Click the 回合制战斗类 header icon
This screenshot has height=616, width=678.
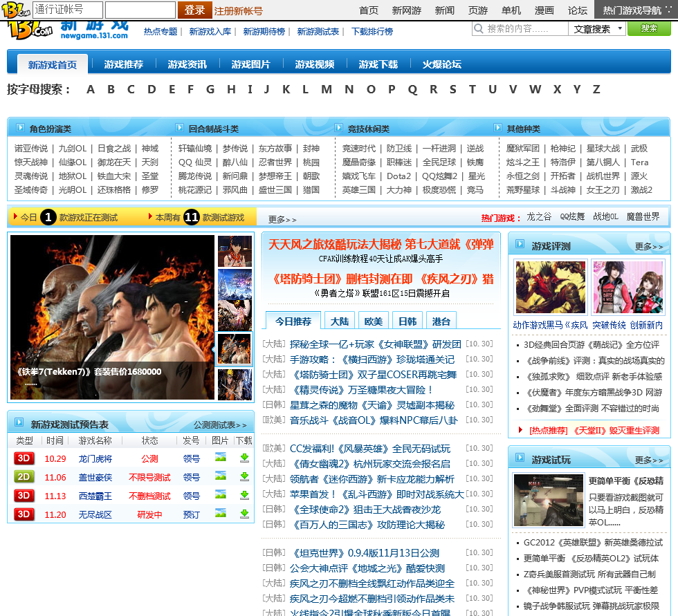coord(179,128)
